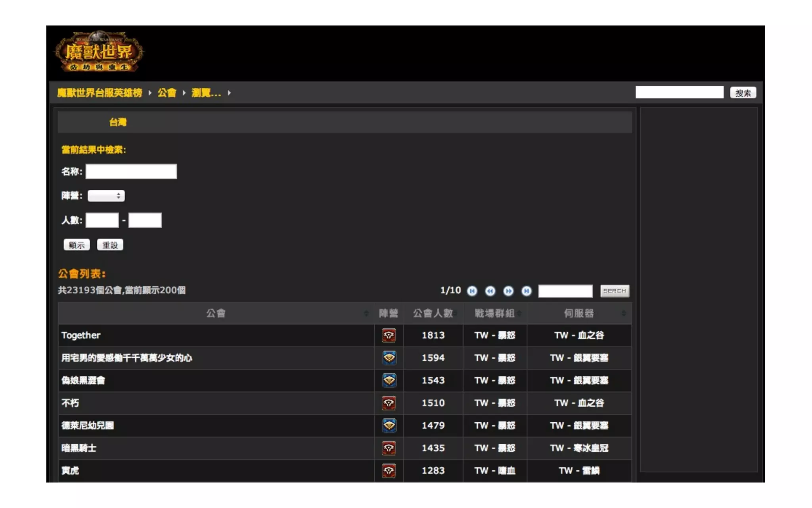Viewport: 812px width, 508px height.
Task: Click the SERCH page jump button
Action: coord(614,291)
